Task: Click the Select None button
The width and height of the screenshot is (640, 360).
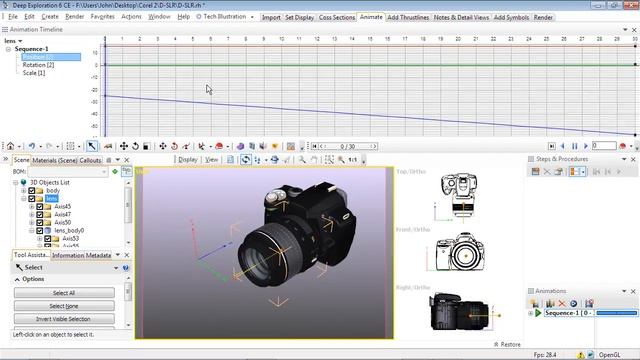Action: tap(64, 306)
